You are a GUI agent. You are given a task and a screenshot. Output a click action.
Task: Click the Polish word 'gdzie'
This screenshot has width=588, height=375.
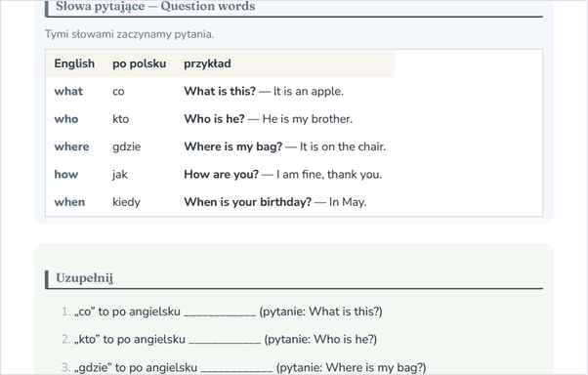pyautogui.click(x=127, y=146)
